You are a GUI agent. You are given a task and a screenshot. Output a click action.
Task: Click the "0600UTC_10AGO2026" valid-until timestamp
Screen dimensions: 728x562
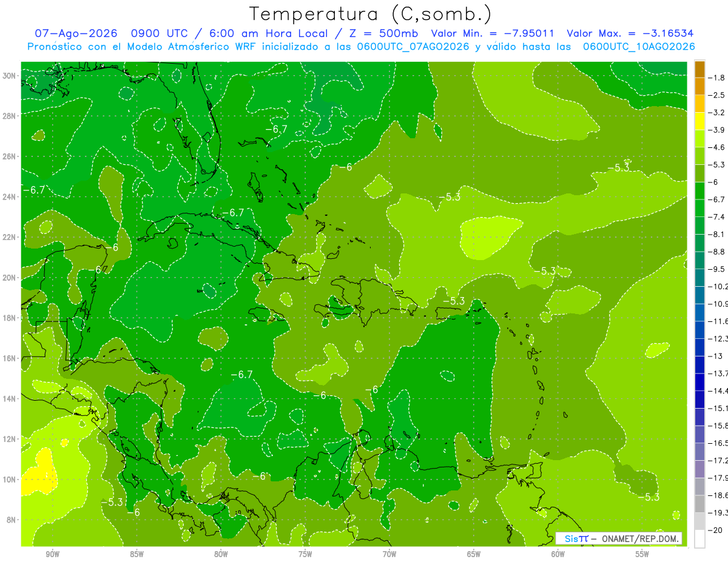click(x=639, y=47)
